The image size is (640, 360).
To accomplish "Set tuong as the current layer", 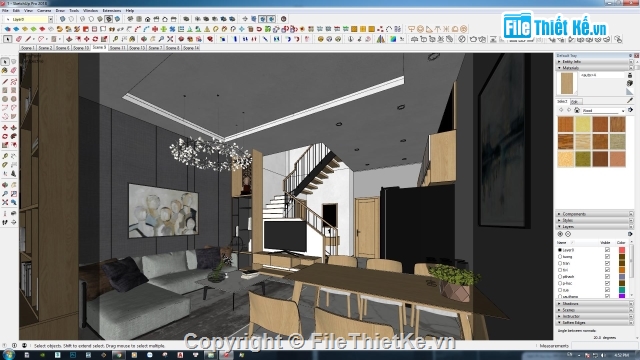I will point(560,257).
